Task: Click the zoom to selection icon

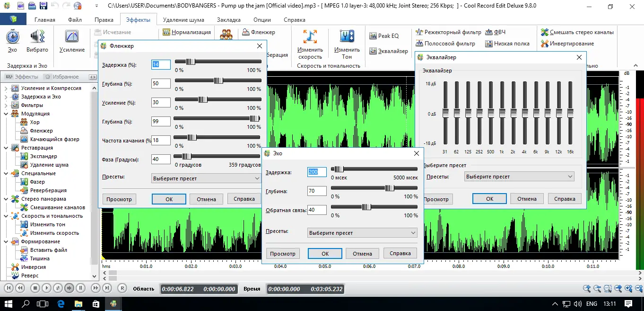Action: coord(607,288)
